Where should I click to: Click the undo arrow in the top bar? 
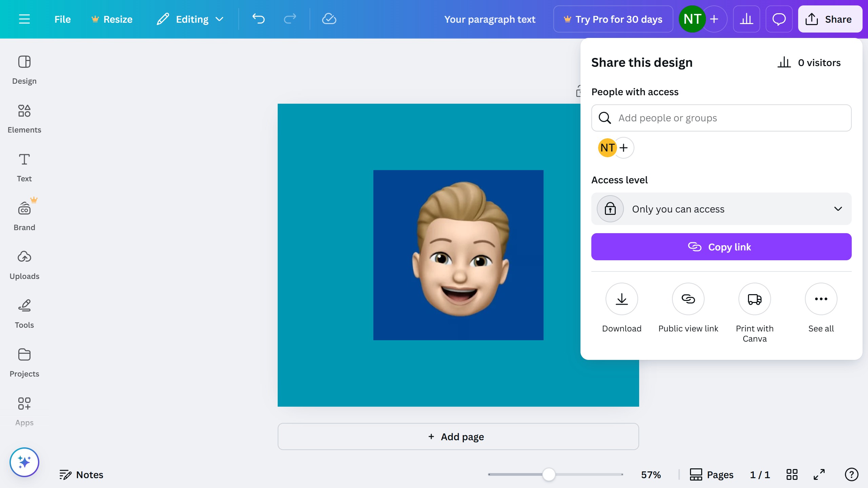point(258,19)
